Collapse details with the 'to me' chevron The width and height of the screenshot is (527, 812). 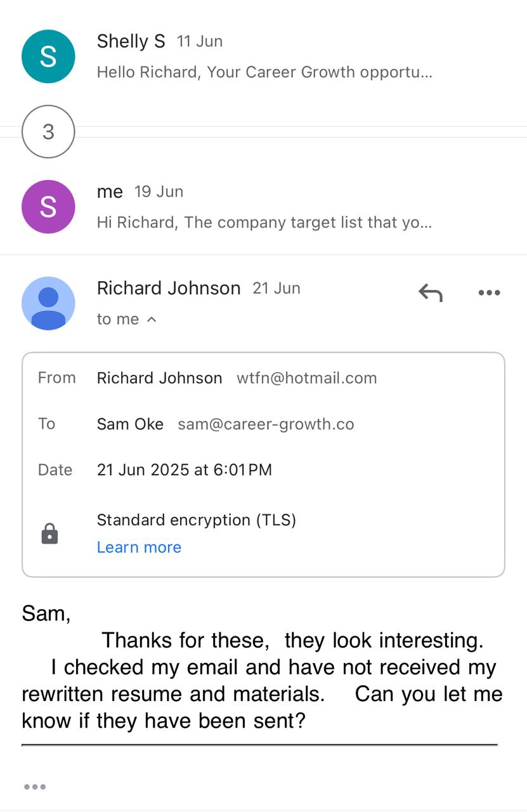pos(151,319)
